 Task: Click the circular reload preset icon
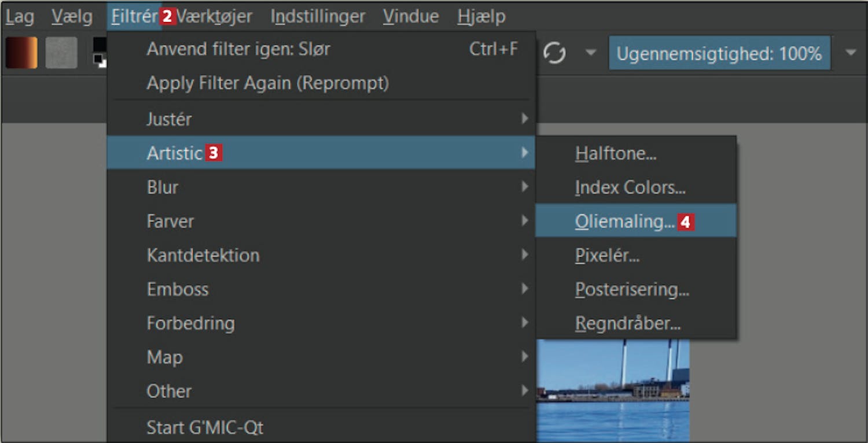(x=554, y=53)
